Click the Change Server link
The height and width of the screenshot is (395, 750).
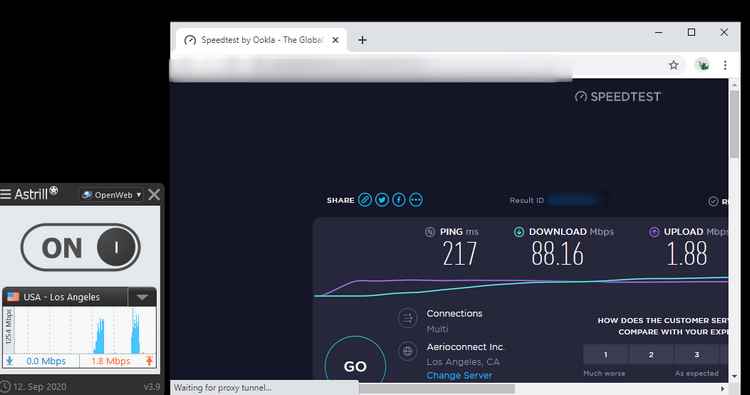[x=459, y=376]
